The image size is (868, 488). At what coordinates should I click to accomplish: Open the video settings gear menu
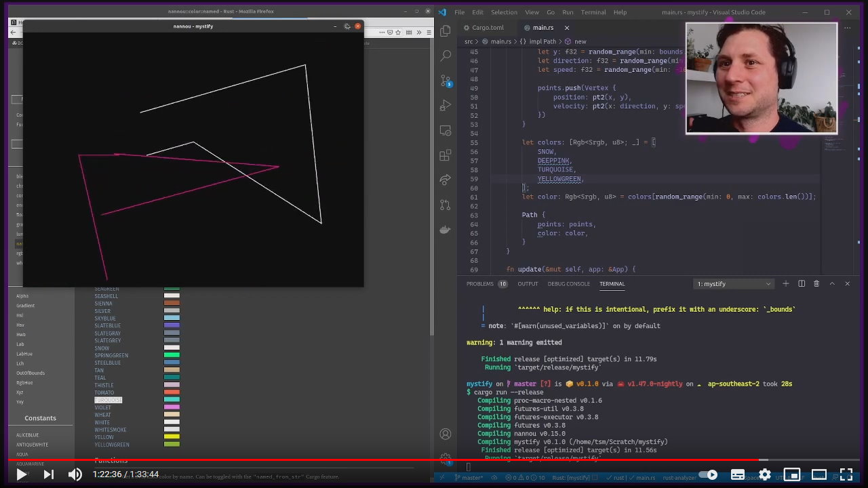765,474
